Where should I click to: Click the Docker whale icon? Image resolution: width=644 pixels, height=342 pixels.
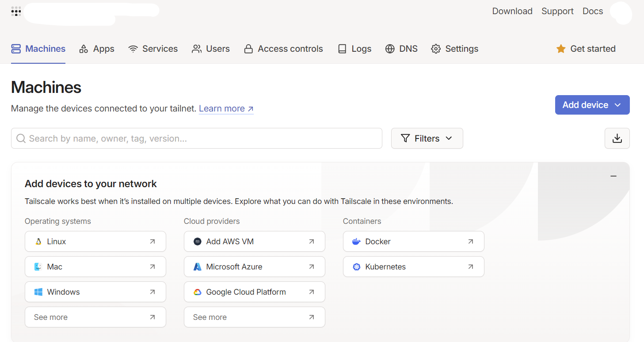click(x=356, y=242)
